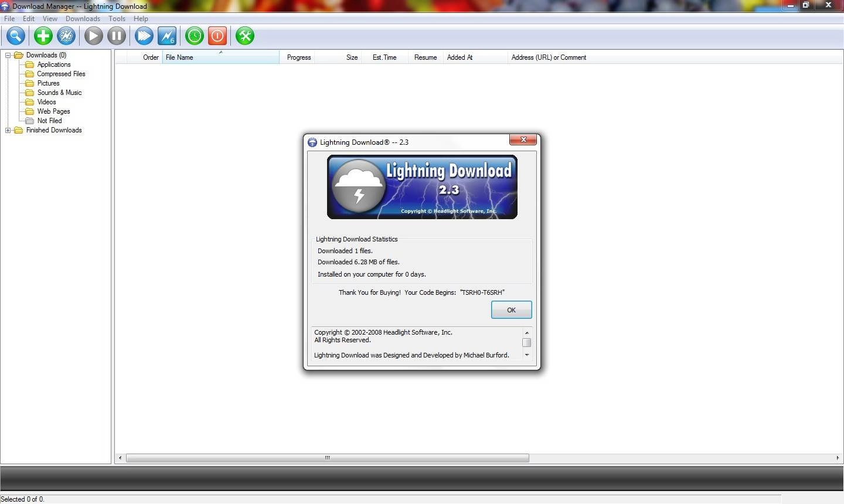Select the Not Filed folder
The height and width of the screenshot is (504, 844).
pyautogui.click(x=49, y=121)
